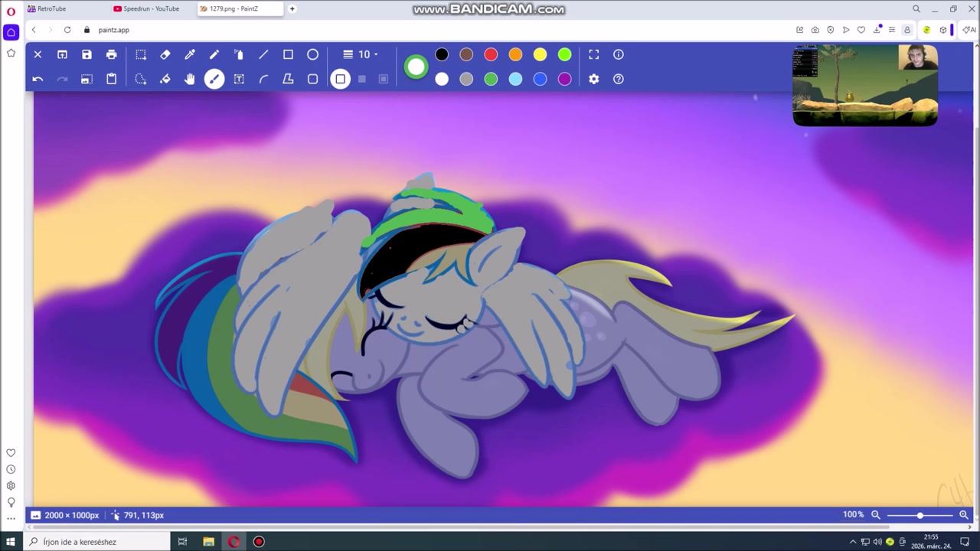The image size is (980, 551).
Task: Select the Ellipse shape tool
Action: [x=312, y=54]
